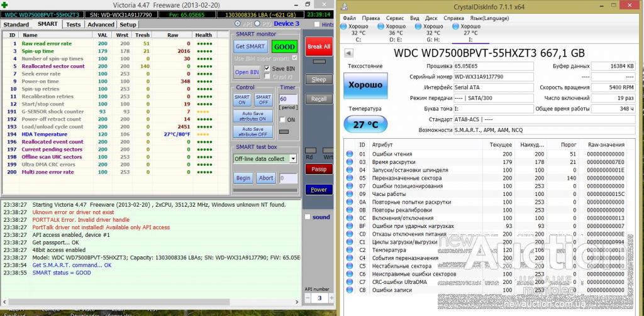Switch to the Standard tab in Victoria
This screenshot has height=316, width=644.
[16, 25]
